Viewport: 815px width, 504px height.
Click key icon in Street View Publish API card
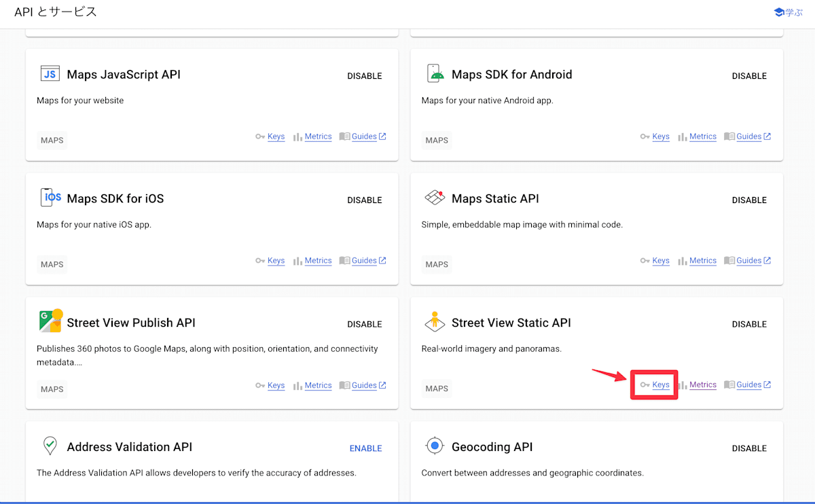click(260, 385)
